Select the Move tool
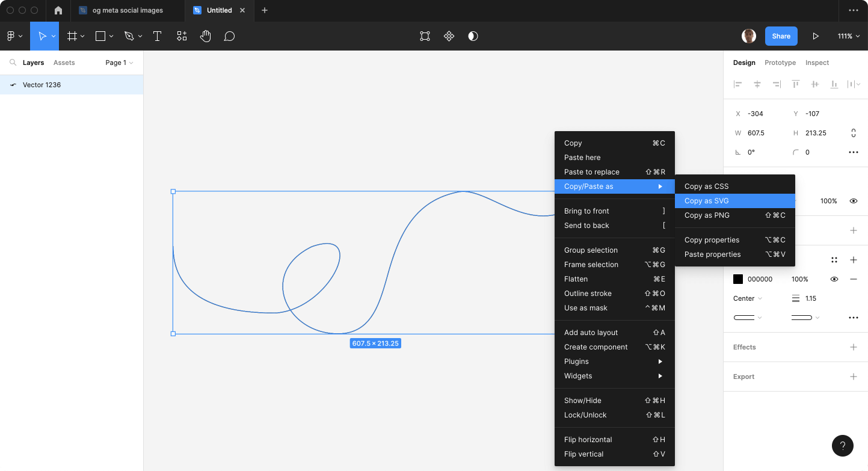Image resolution: width=868 pixels, height=471 pixels. [44, 36]
